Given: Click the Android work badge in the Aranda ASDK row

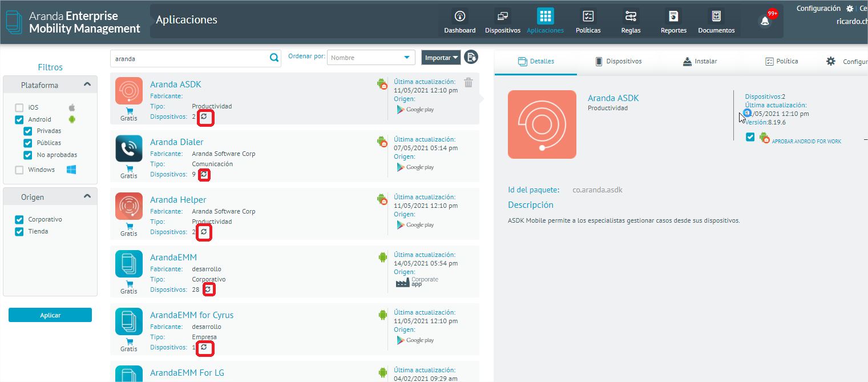Looking at the screenshot, I should pos(382,84).
